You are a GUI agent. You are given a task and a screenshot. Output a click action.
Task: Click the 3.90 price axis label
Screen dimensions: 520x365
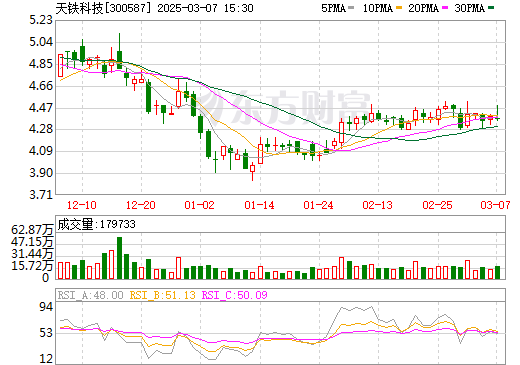[41, 173]
